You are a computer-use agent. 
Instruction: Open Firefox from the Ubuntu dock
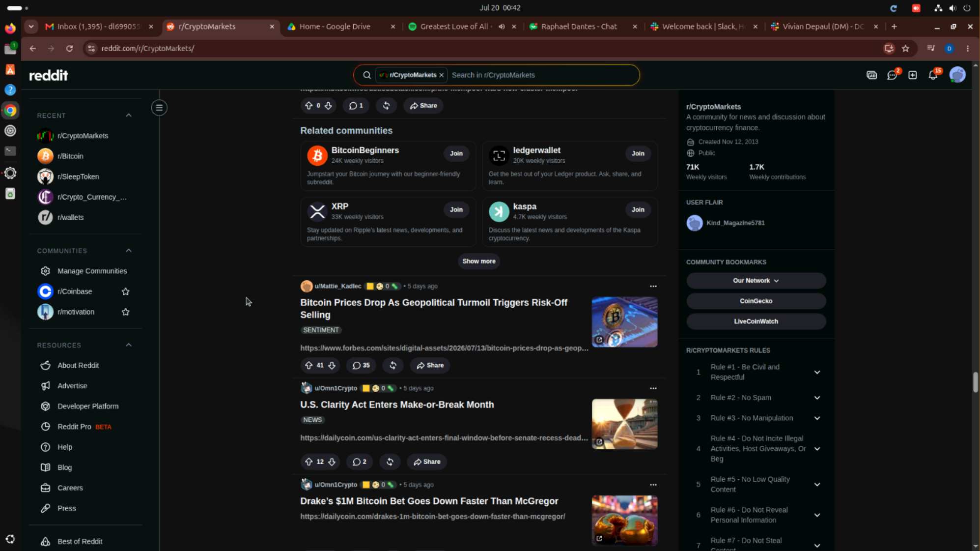(10, 28)
